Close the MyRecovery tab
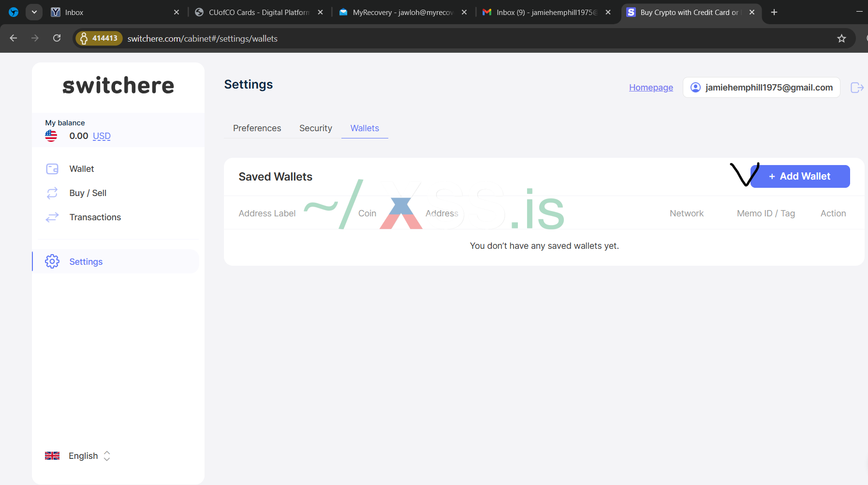This screenshot has height=485, width=868. pyautogui.click(x=464, y=12)
